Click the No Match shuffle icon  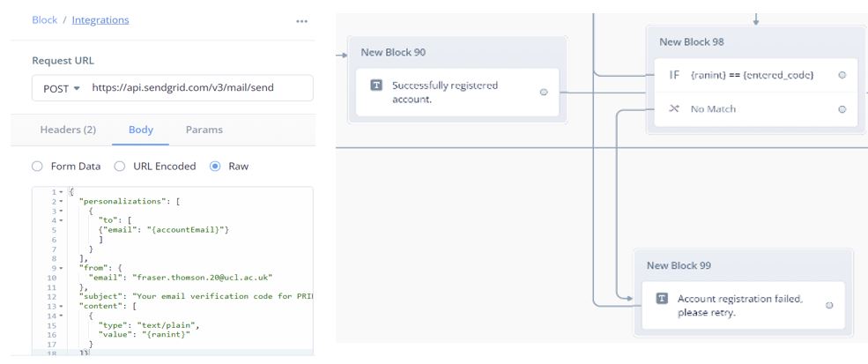point(674,109)
